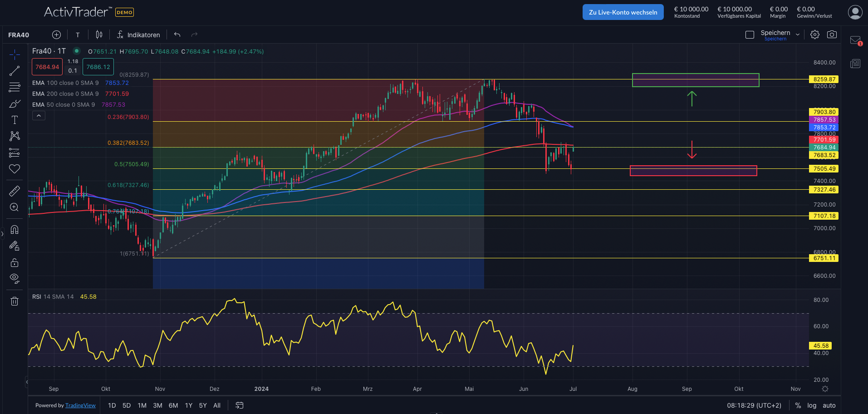Open the Fibonacci retracement tools

tap(15, 87)
